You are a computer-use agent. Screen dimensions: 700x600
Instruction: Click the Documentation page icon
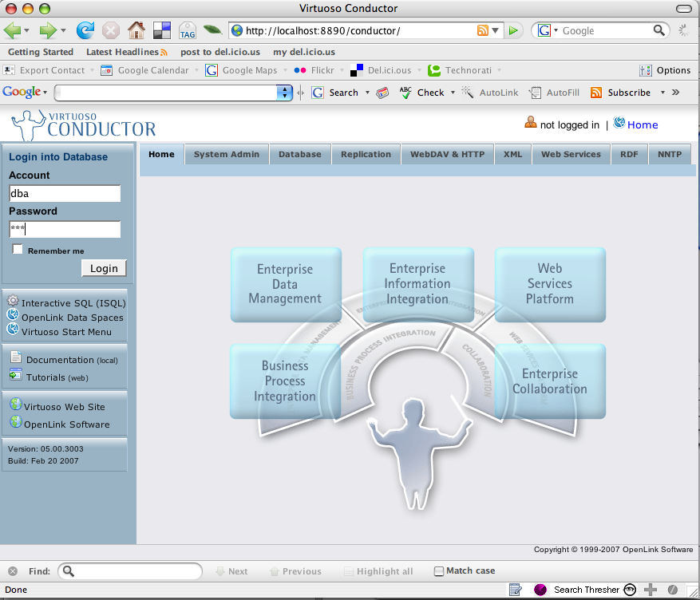click(16, 357)
